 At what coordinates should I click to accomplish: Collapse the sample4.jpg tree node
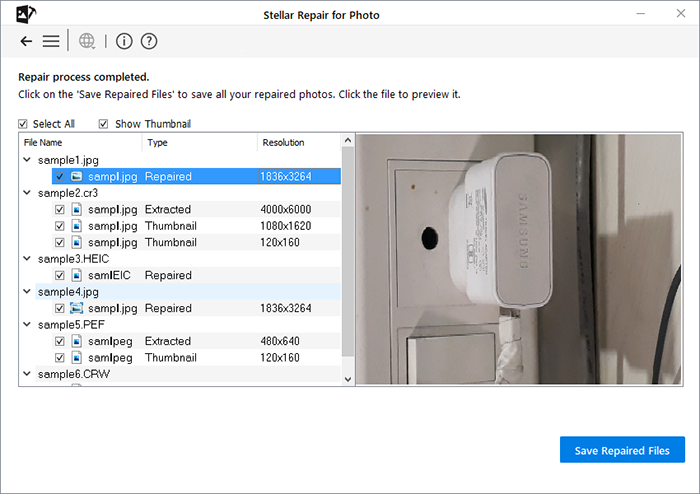(27, 291)
